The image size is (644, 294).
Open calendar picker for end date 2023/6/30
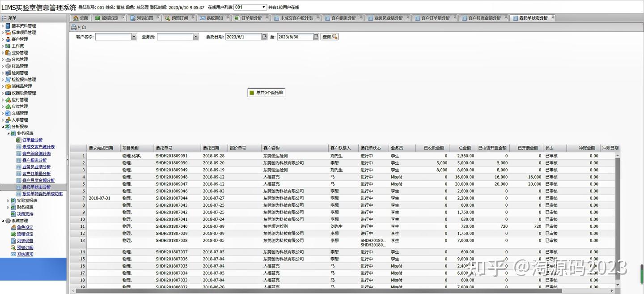316,37
